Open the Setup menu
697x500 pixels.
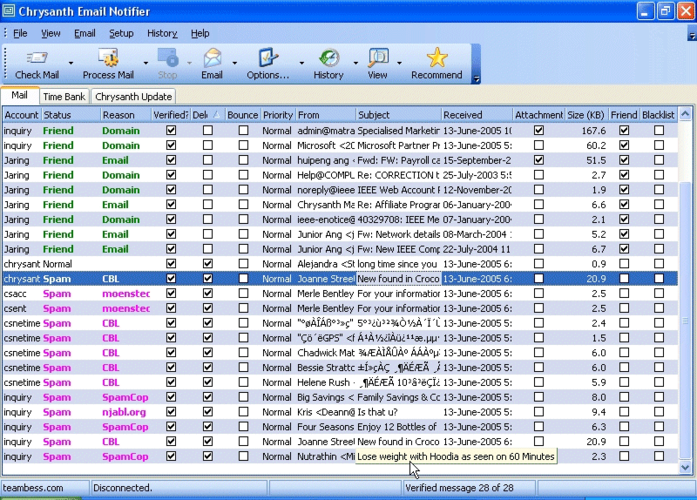click(121, 33)
